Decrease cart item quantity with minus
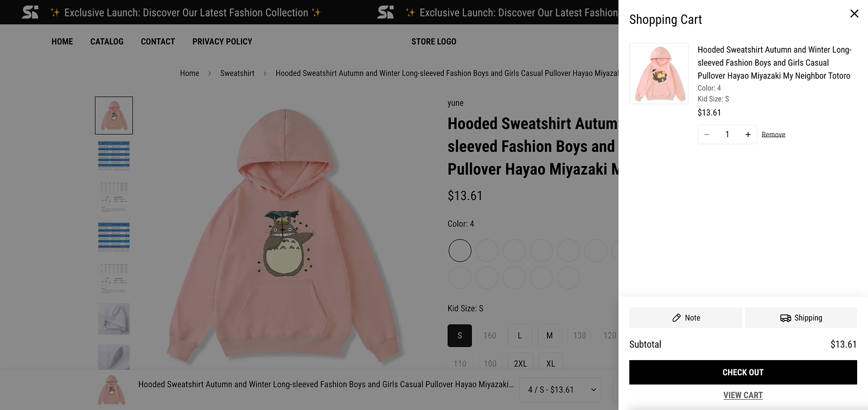This screenshot has height=410, width=868. (707, 134)
